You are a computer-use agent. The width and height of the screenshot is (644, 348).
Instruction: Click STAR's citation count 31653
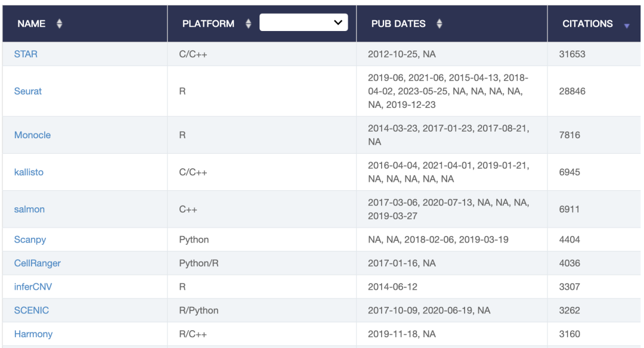click(x=572, y=54)
